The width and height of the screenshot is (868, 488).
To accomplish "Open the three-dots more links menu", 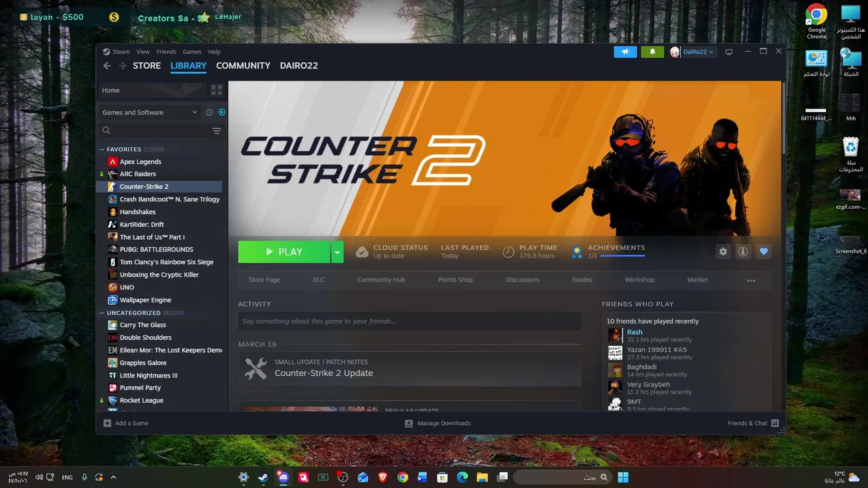I will [x=751, y=280].
